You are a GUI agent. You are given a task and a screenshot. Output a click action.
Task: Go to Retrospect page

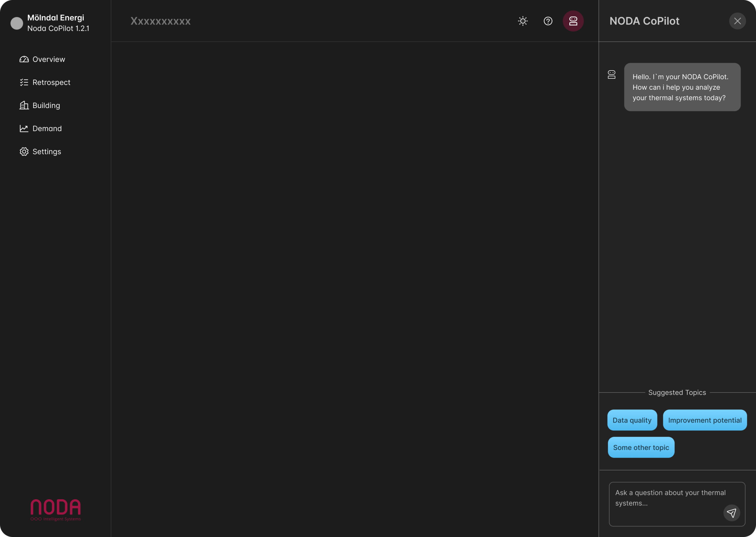pos(51,82)
